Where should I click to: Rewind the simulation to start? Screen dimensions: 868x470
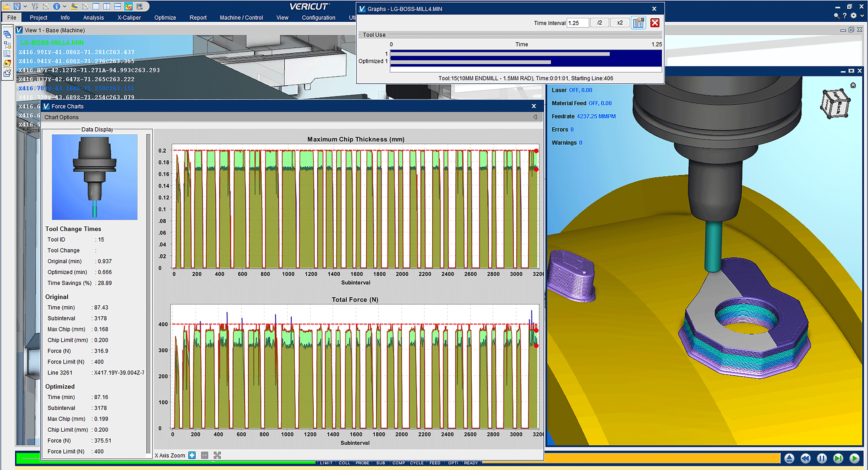[x=806, y=458]
